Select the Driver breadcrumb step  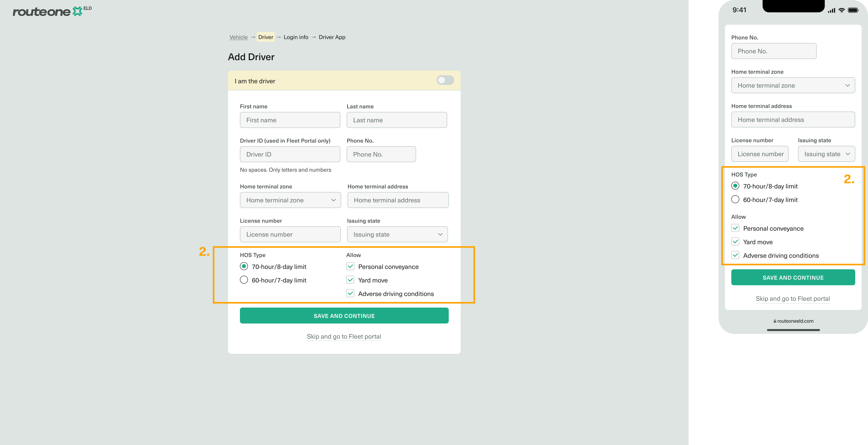[x=266, y=37]
